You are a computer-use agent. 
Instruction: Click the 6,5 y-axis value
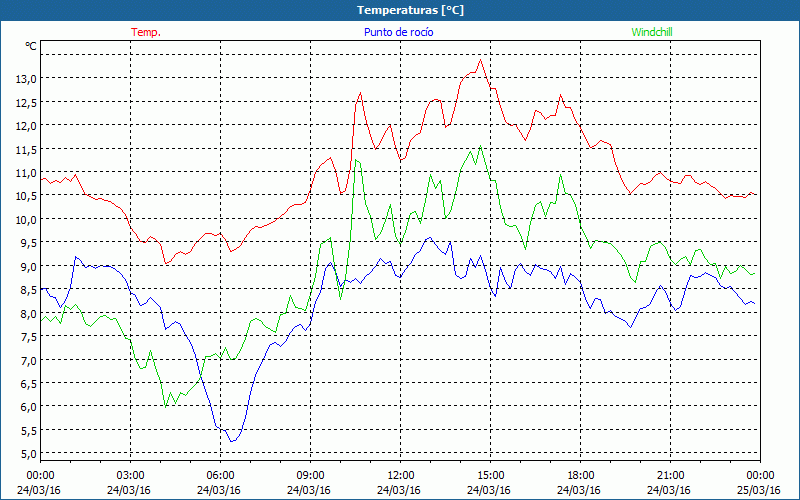30,384
